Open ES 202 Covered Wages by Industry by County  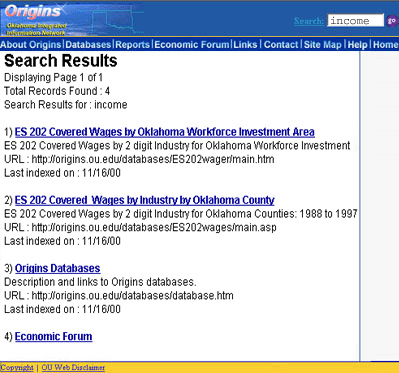click(x=145, y=200)
